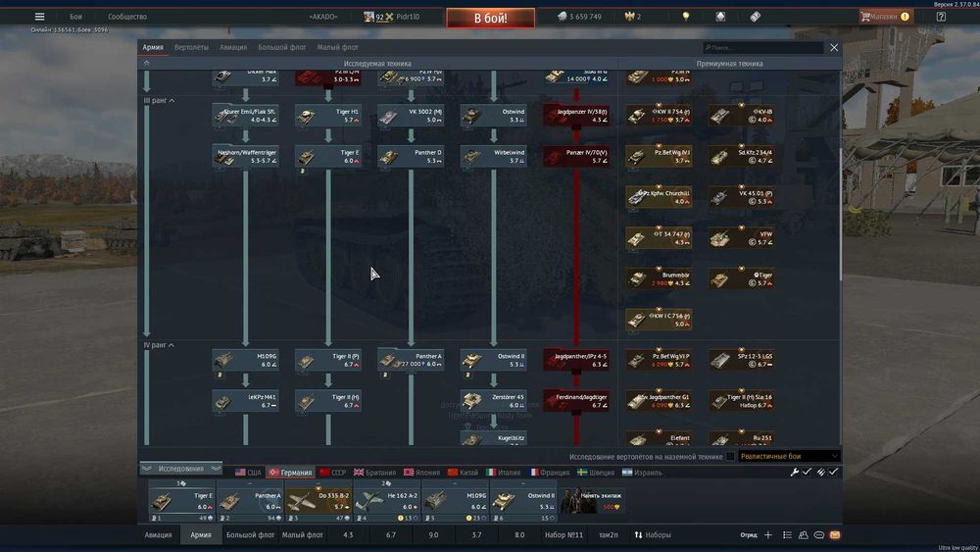Select Panzer IV/70(V) vehicle
The image size is (980, 552).
click(x=576, y=156)
